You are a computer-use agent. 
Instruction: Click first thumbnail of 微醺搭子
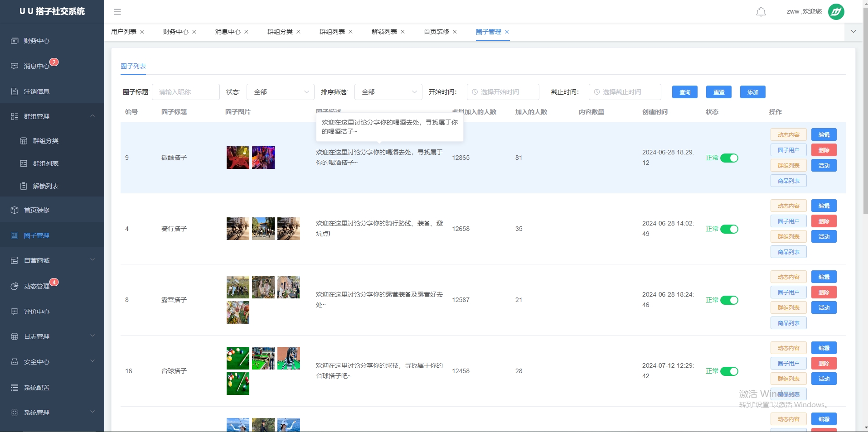238,158
